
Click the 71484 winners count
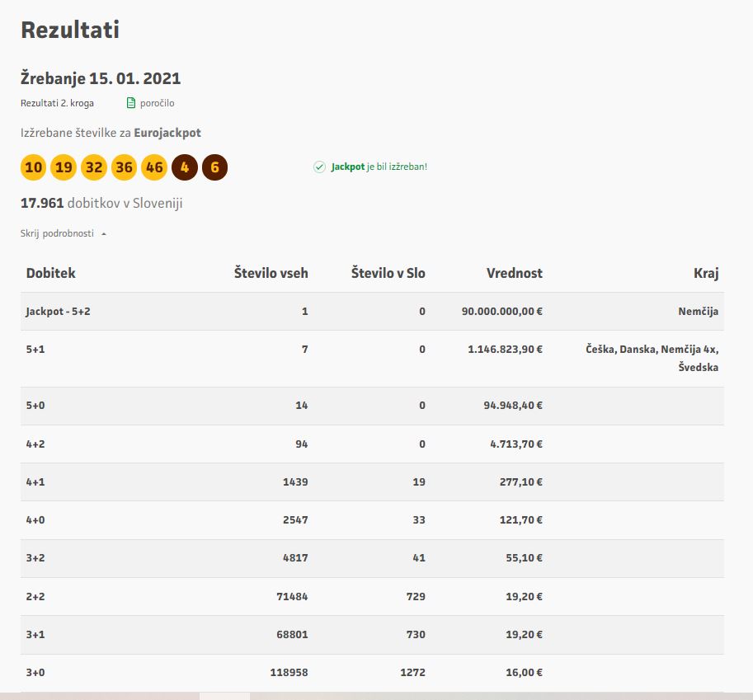[292, 596]
